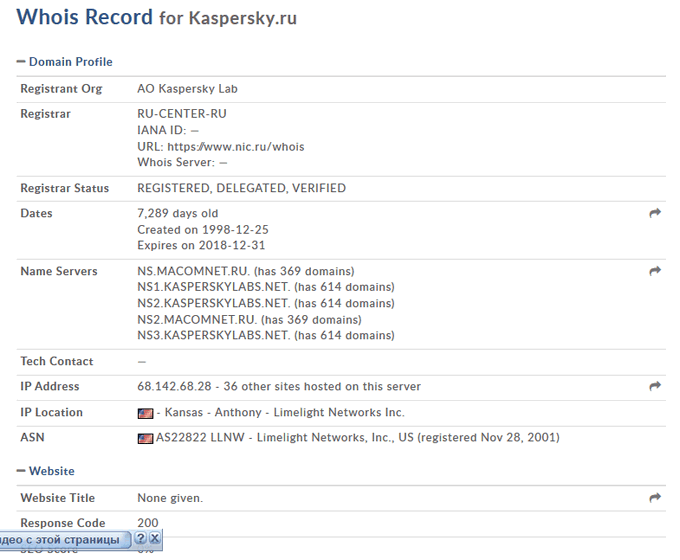Click the share arrow in Website Title row
Screen dimensions: 680x560
pos(655,498)
